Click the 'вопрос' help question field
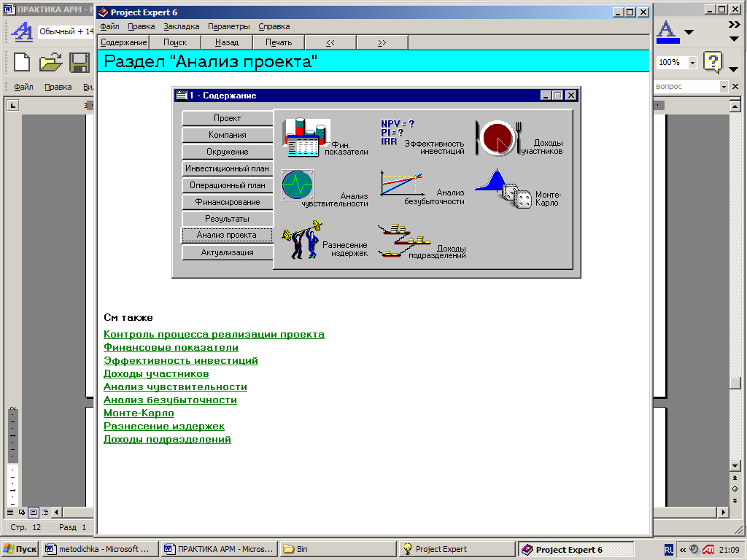Viewport: 747px width, 560px height. point(686,86)
